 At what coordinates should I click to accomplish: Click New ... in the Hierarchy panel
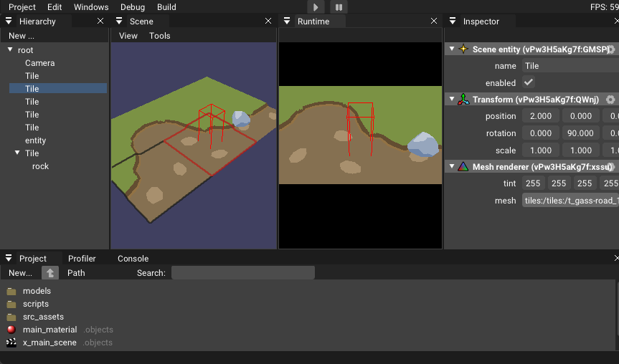click(x=22, y=36)
